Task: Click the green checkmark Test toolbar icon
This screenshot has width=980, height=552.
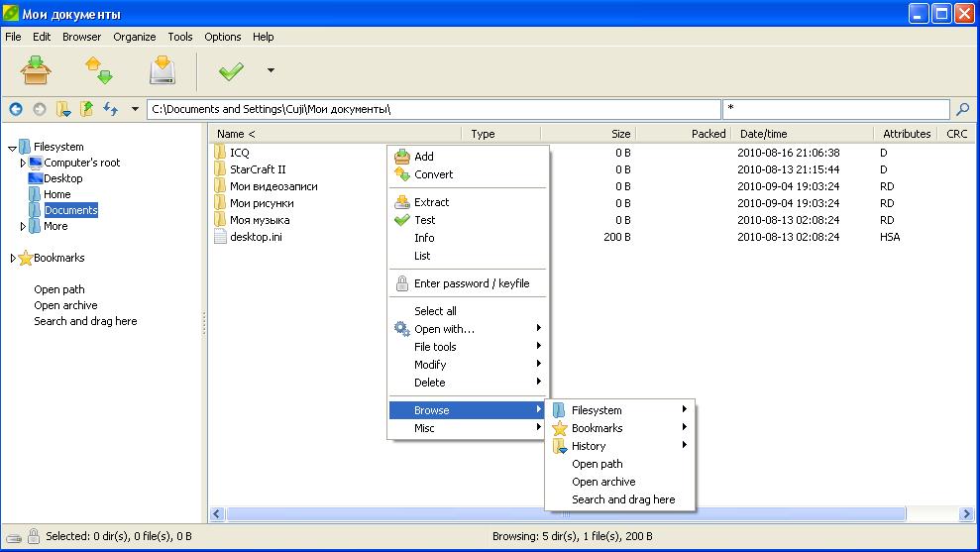Action: [x=231, y=71]
